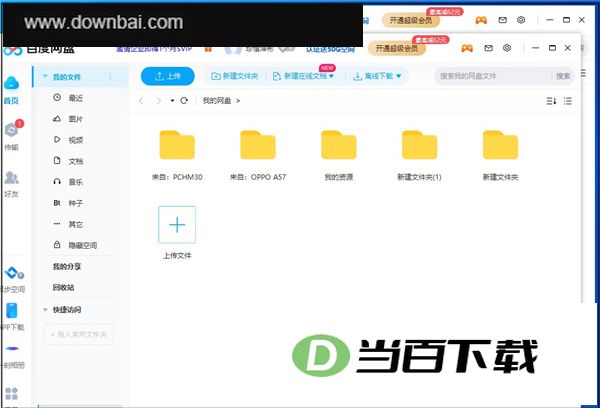Click the 搜索 search button
The height and width of the screenshot is (408, 600).
[563, 76]
